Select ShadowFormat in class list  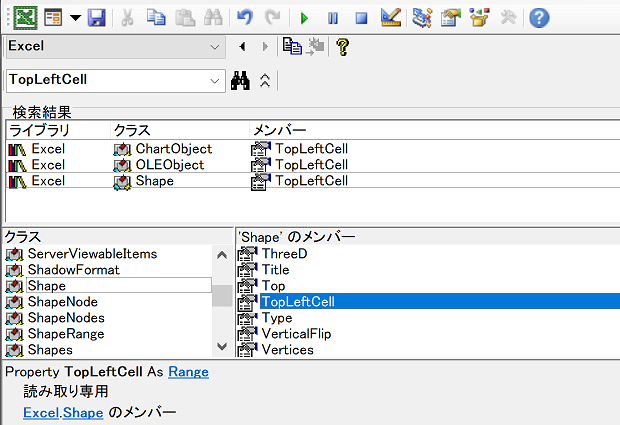coord(74,270)
